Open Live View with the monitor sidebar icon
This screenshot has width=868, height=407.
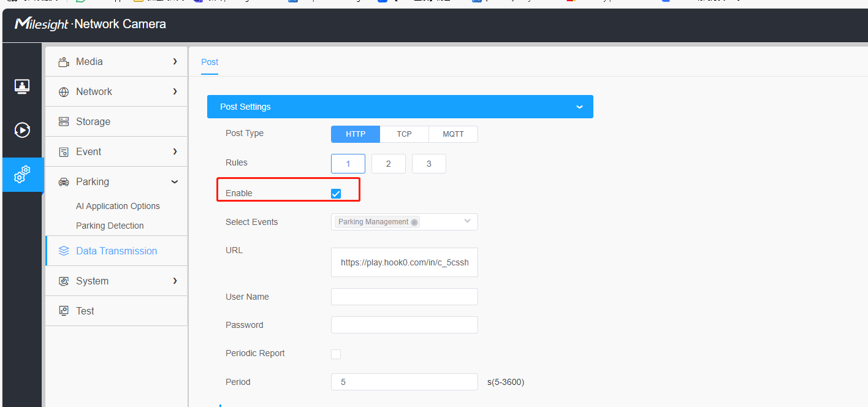click(x=23, y=86)
